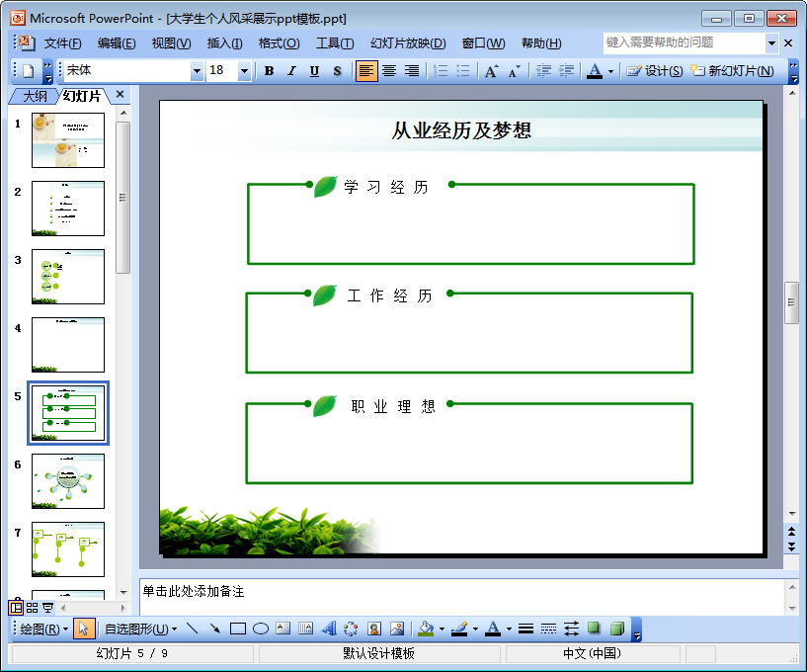This screenshot has height=672, width=807.
Task: Toggle text Shadow formatting
Action: (337, 71)
